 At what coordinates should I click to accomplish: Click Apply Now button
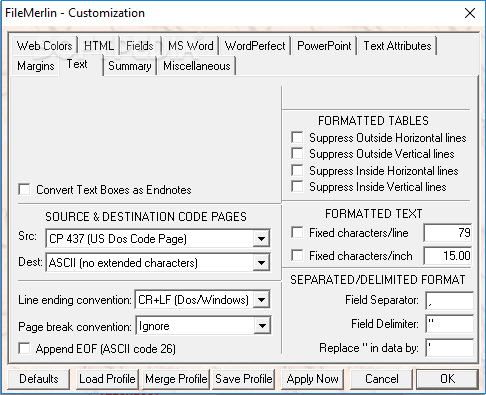point(312,379)
